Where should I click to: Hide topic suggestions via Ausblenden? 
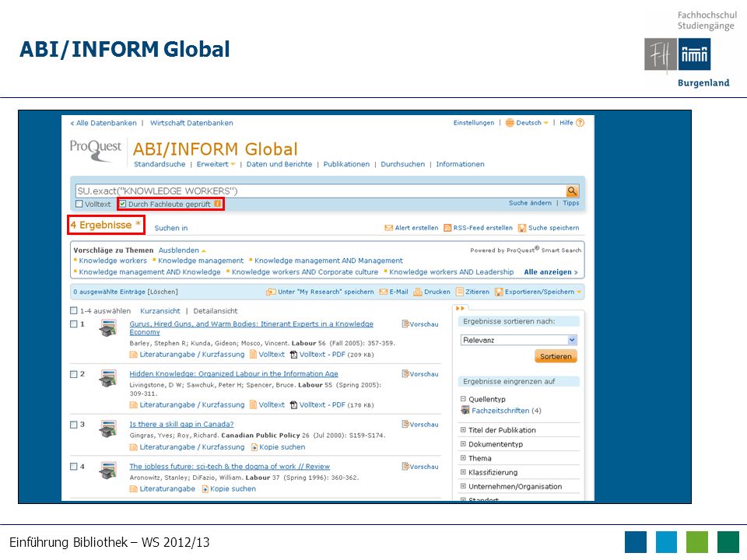pyautogui.click(x=182, y=250)
